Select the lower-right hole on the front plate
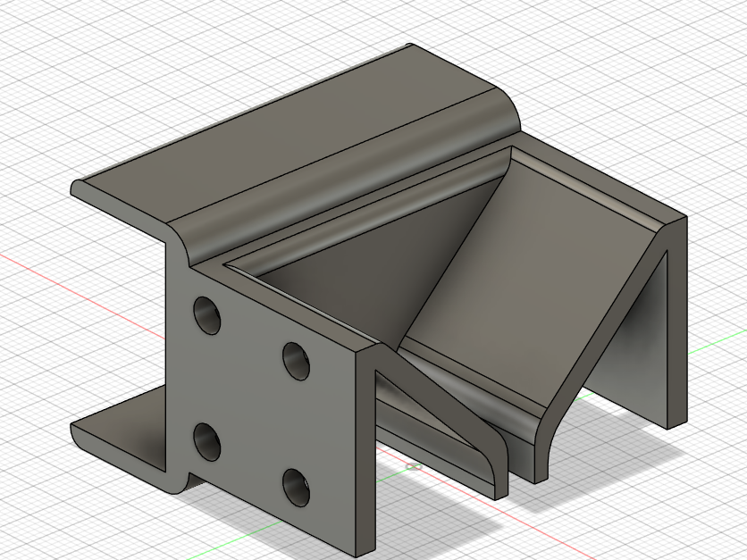The height and width of the screenshot is (560, 747). [x=296, y=488]
